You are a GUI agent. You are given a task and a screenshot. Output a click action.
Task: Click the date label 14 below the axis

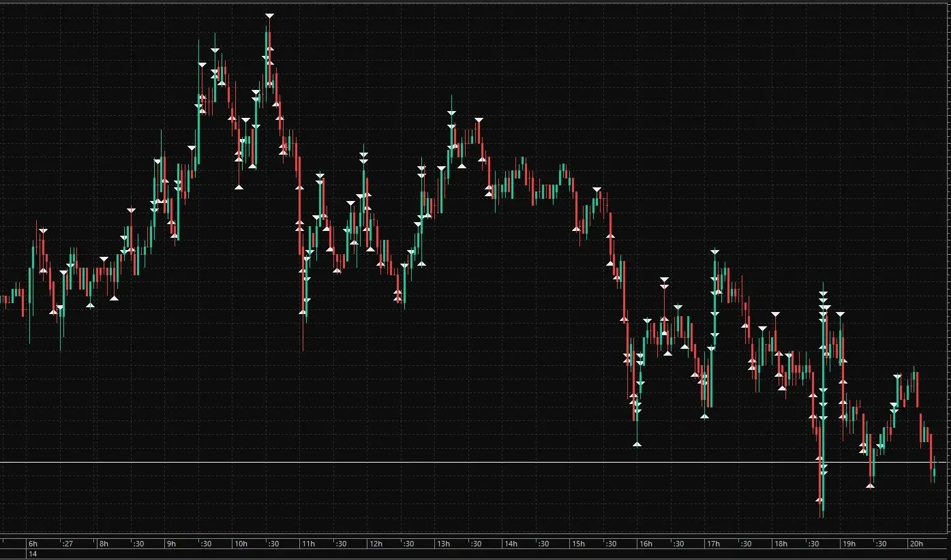[x=32, y=555]
